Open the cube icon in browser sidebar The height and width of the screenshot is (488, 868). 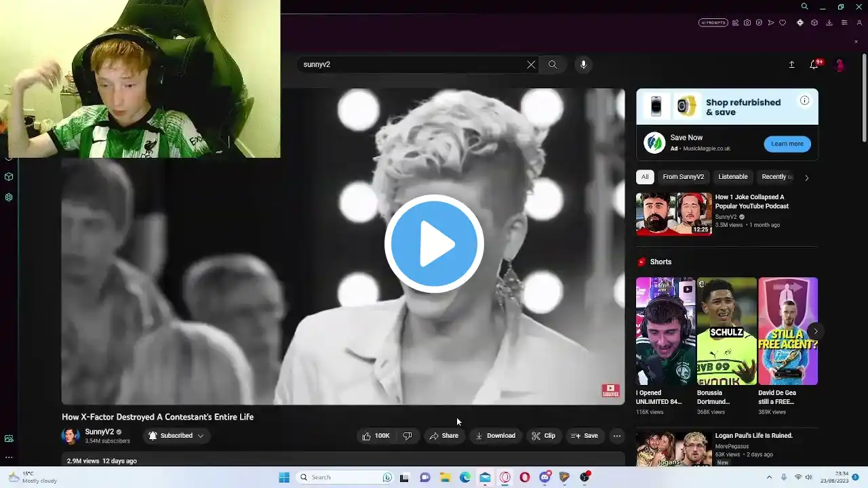pos(9,177)
